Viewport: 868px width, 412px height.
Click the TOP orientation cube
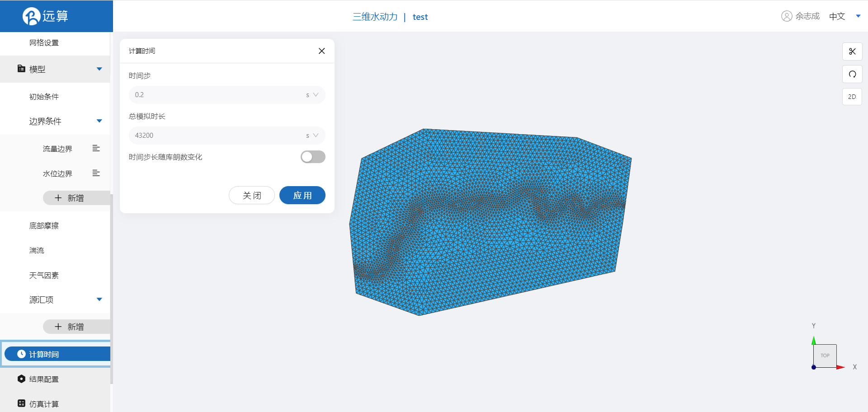825,356
